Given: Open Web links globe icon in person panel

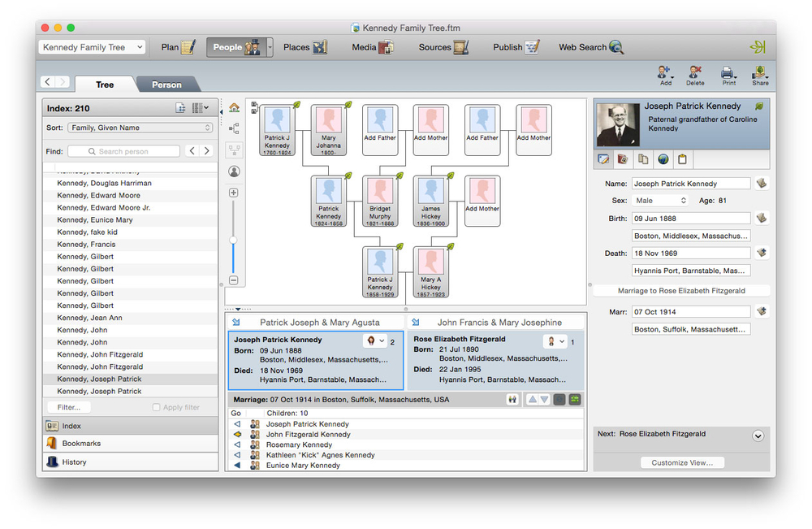Looking at the screenshot, I should pos(663,159).
